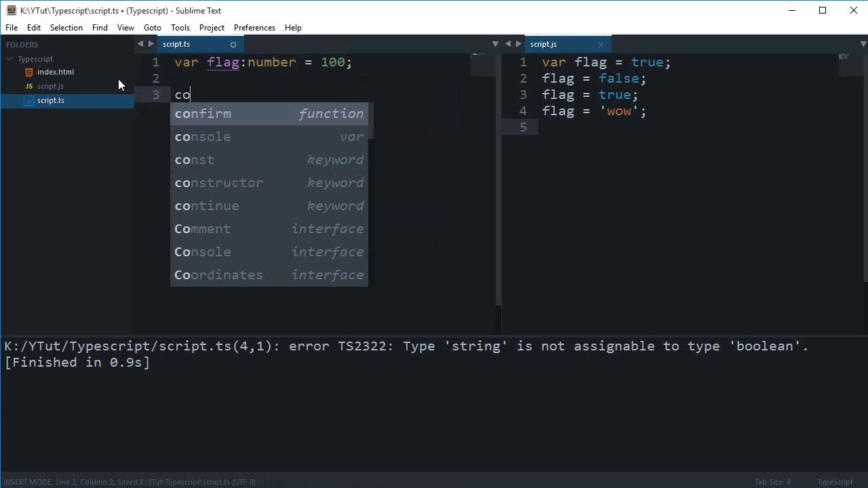Image resolution: width=868 pixels, height=488 pixels.
Task: Click the file icon beside script.ts
Action: pyautogui.click(x=28, y=100)
